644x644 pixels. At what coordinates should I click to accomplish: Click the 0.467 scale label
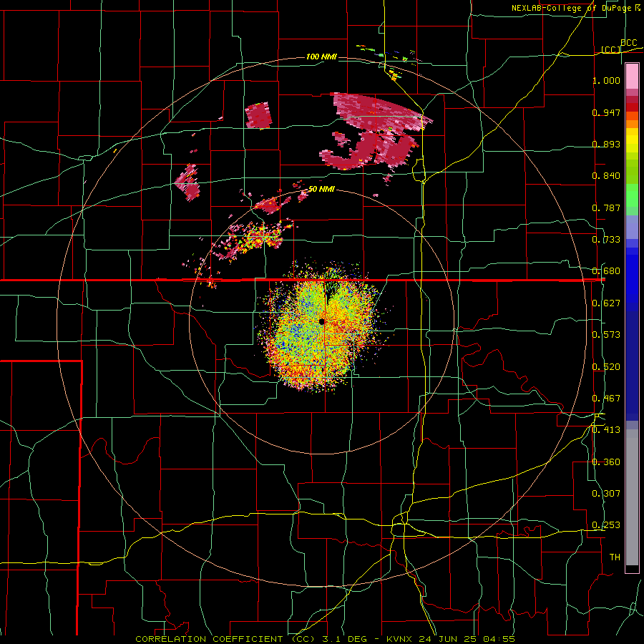coord(606,399)
